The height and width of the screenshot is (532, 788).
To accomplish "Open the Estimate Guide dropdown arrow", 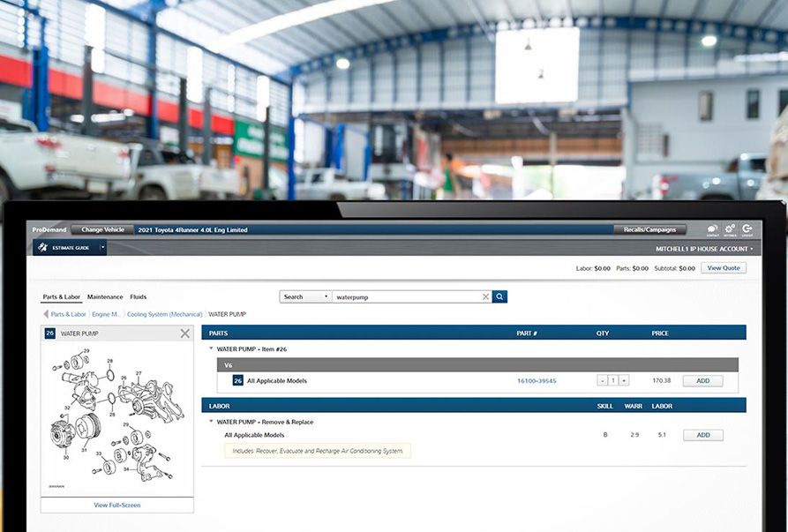I will [102, 248].
